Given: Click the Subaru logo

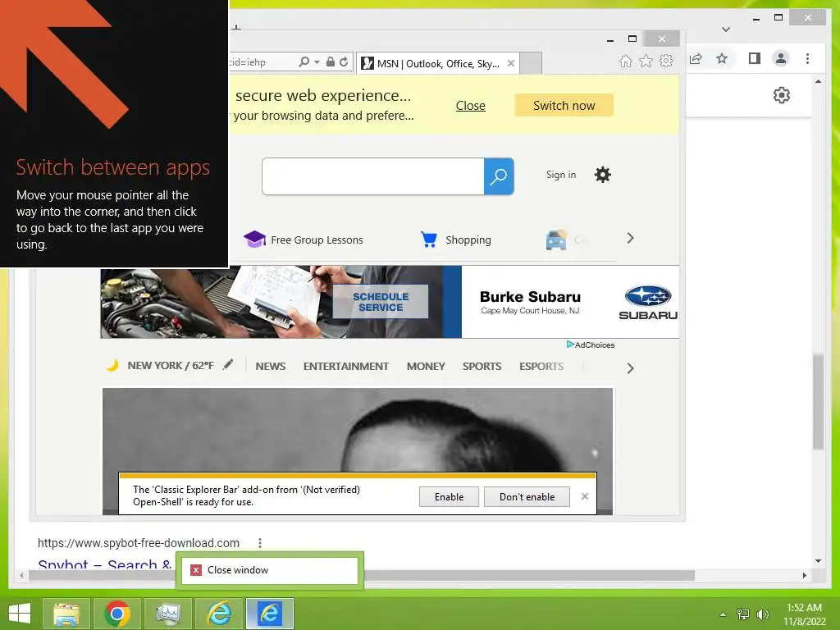Looking at the screenshot, I should point(648,304).
